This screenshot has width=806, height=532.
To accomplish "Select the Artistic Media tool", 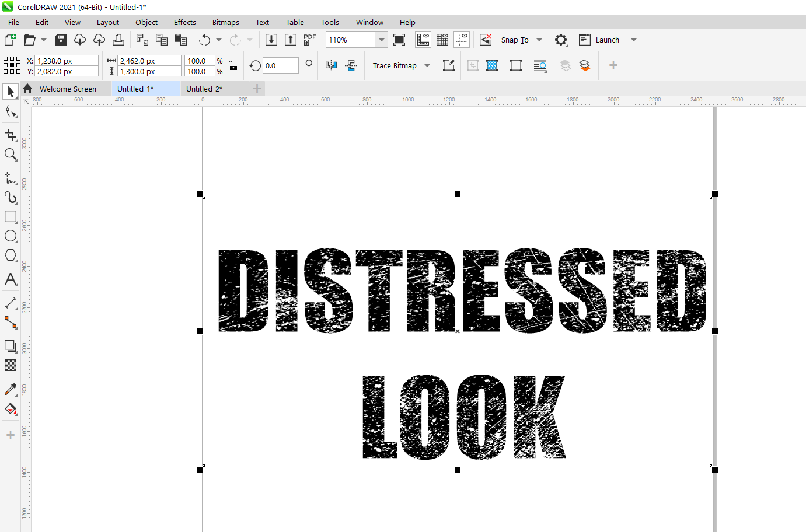I will [x=11, y=198].
